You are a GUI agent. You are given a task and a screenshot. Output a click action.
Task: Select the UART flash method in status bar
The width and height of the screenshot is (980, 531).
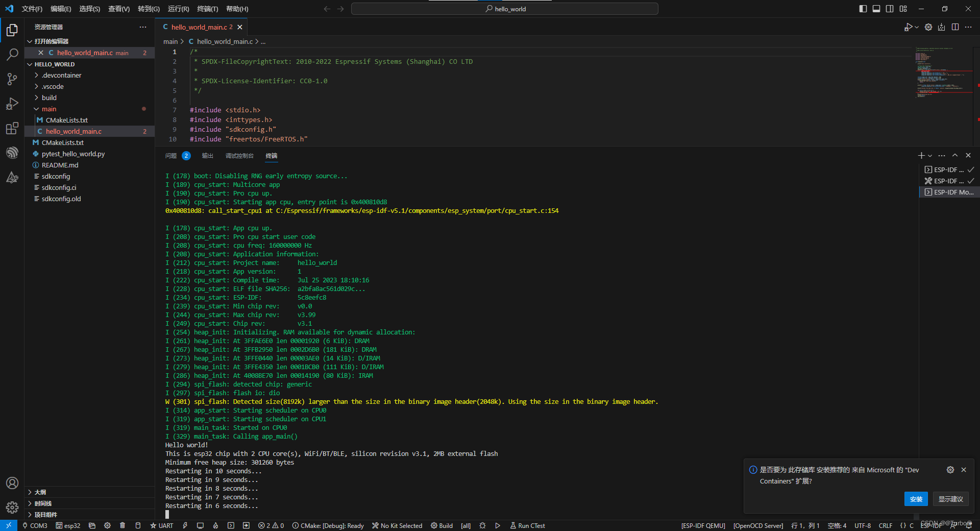click(162, 526)
